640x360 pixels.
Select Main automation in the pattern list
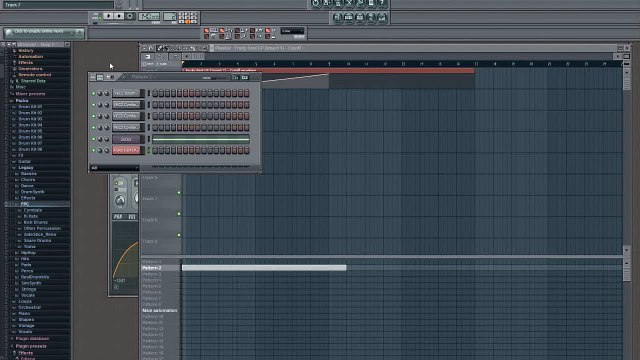160,311
